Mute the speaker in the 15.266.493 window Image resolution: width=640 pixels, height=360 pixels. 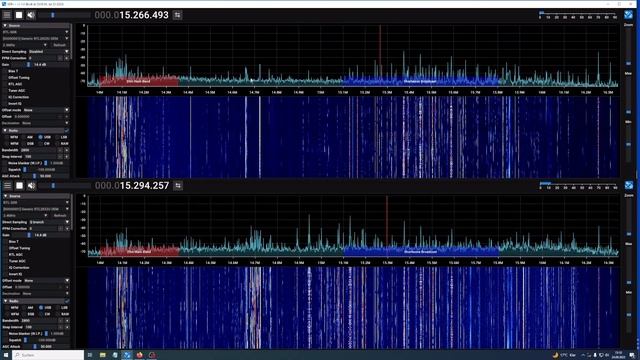[x=31, y=15]
